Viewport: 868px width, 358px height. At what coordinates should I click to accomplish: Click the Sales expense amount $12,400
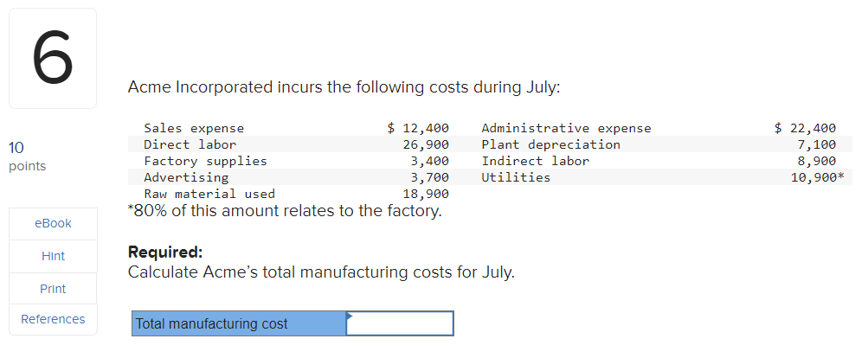417,128
